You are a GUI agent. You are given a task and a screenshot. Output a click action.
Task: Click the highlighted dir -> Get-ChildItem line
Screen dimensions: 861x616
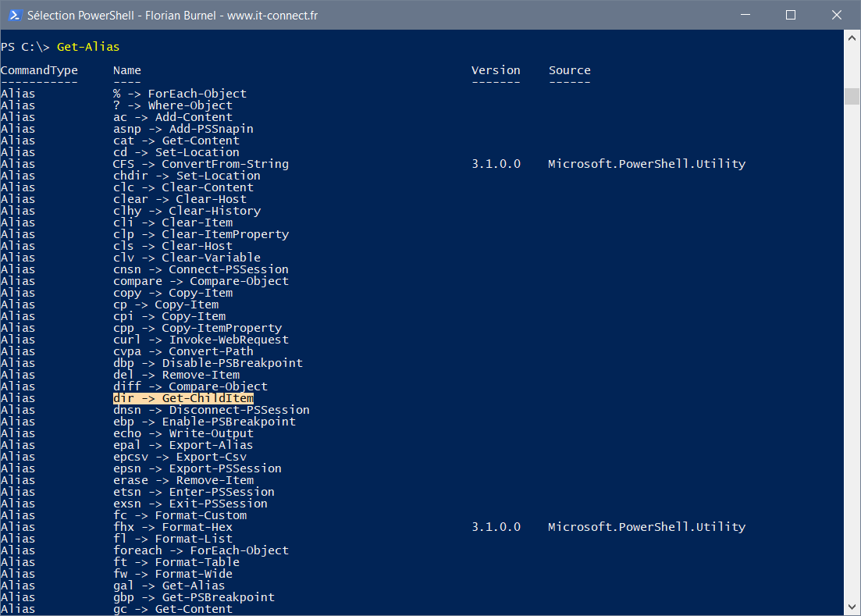[x=183, y=398]
